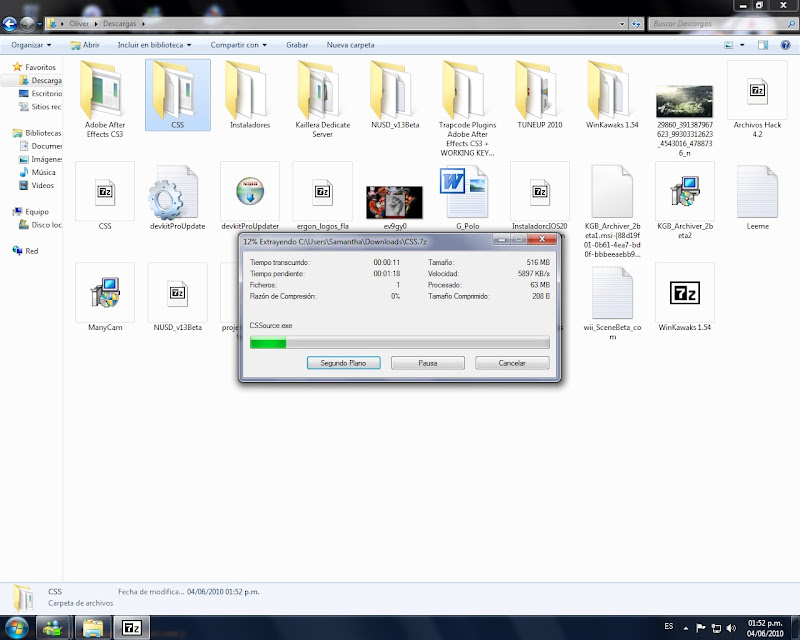Open the address bar history dropdown
This screenshot has width=800, height=640.
point(621,23)
